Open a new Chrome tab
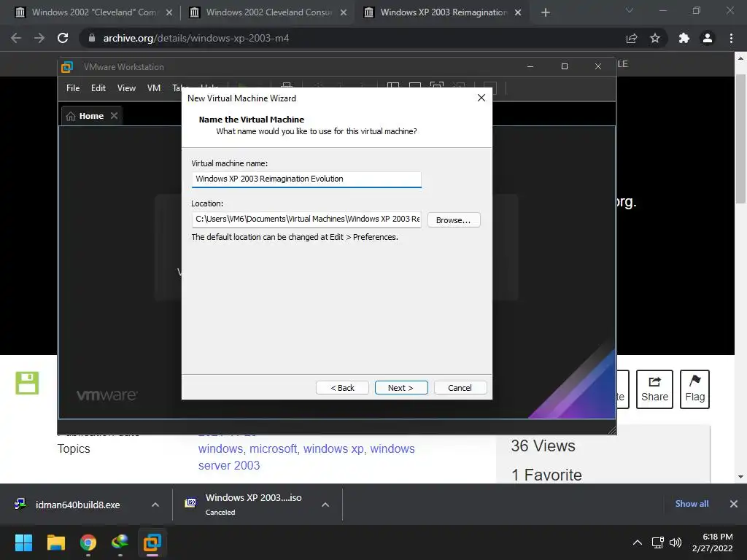Viewport: 747px width, 560px height. click(x=546, y=12)
